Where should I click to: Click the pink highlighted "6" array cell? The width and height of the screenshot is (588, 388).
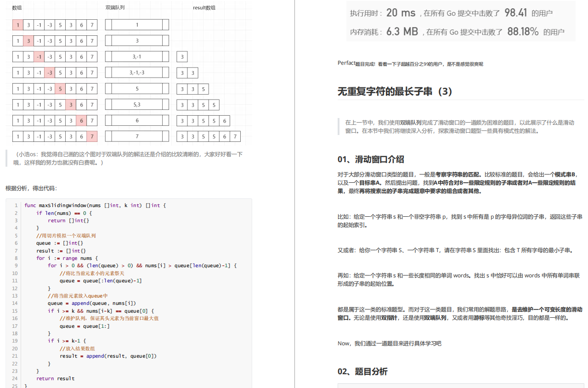click(x=81, y=121)
